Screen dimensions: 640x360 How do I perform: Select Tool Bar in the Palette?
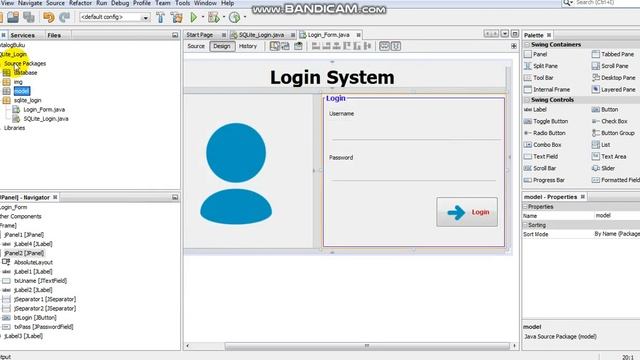point(538,78)
